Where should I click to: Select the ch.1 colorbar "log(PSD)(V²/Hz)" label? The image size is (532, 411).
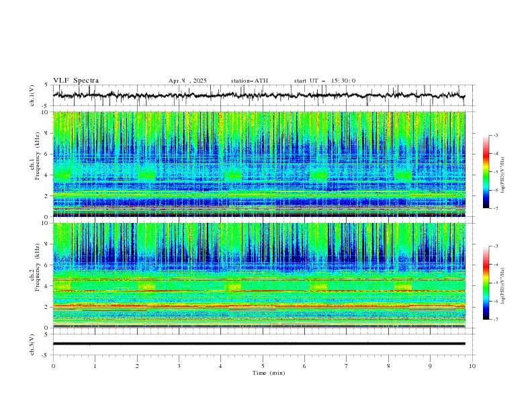[x=502, y=175]
